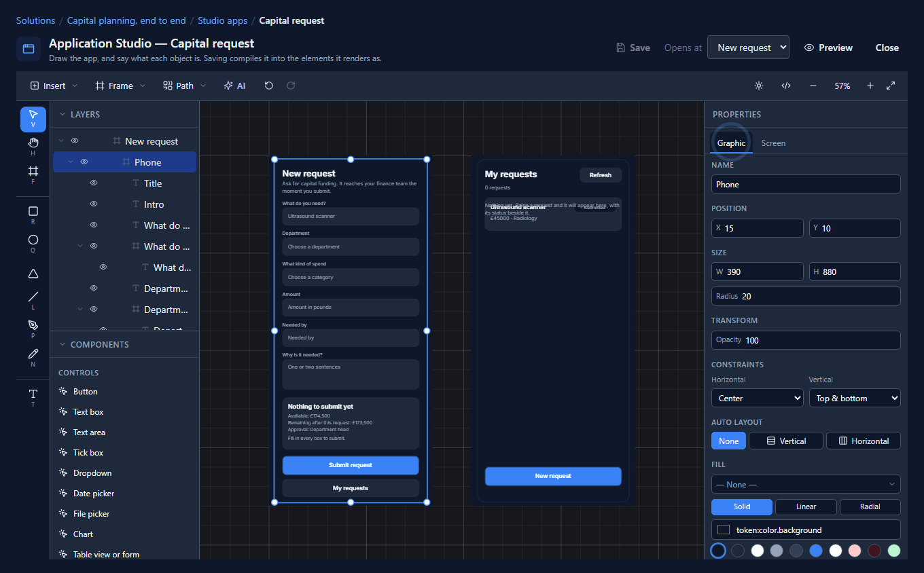
Task: Select the Text tool
Action: (33, 397)
